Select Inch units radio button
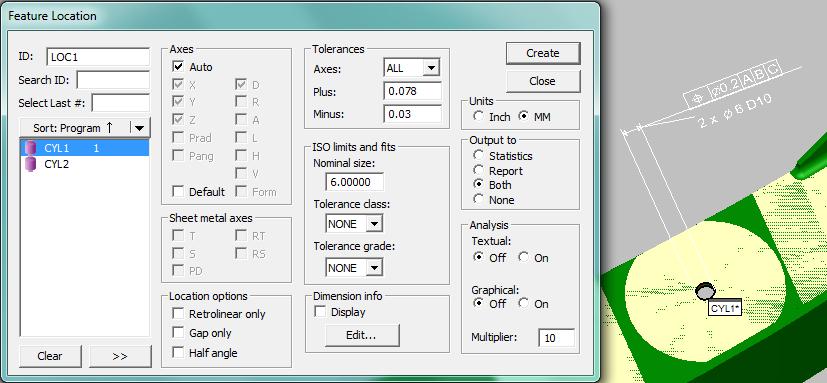Viewport: 827px width, 383px height. tap(478, 117)
